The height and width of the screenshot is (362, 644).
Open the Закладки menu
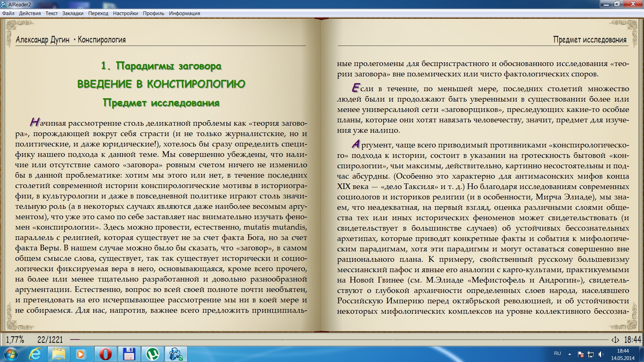pyautogui.click(x=73, y=13)
